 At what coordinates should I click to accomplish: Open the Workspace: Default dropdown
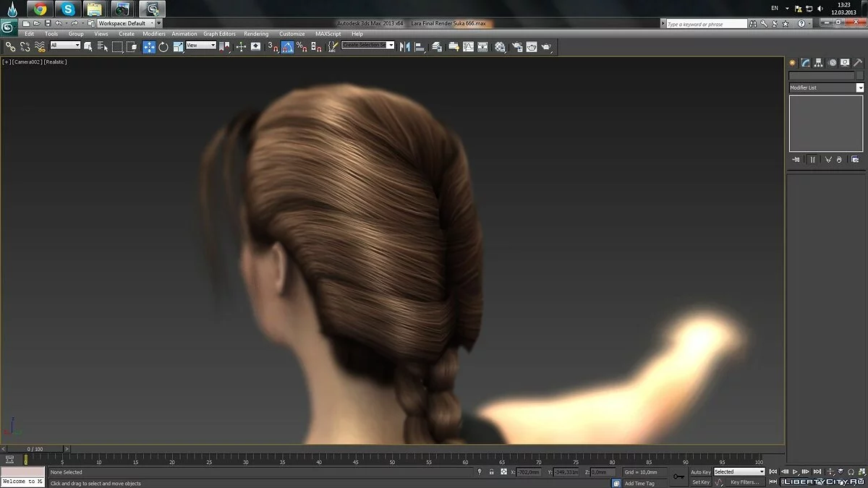click(126, 23)
